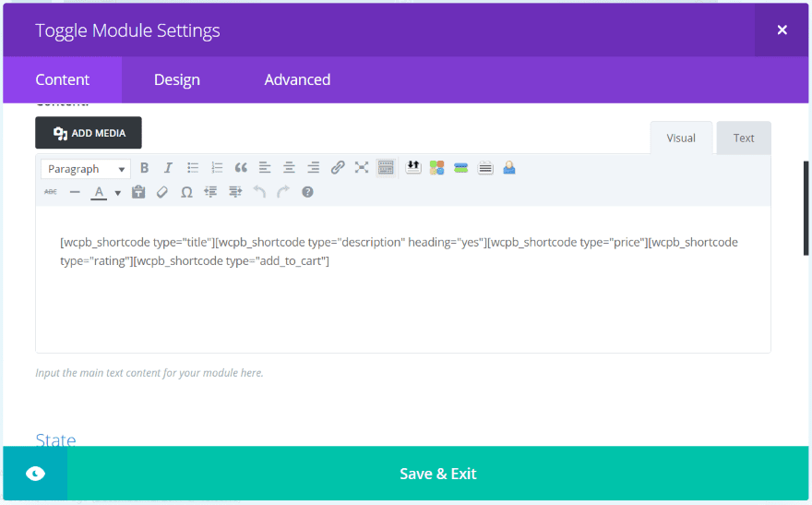The height and width of the screenshot is (505, 812).
Task: Apply italic formatting
Action: 168,168
